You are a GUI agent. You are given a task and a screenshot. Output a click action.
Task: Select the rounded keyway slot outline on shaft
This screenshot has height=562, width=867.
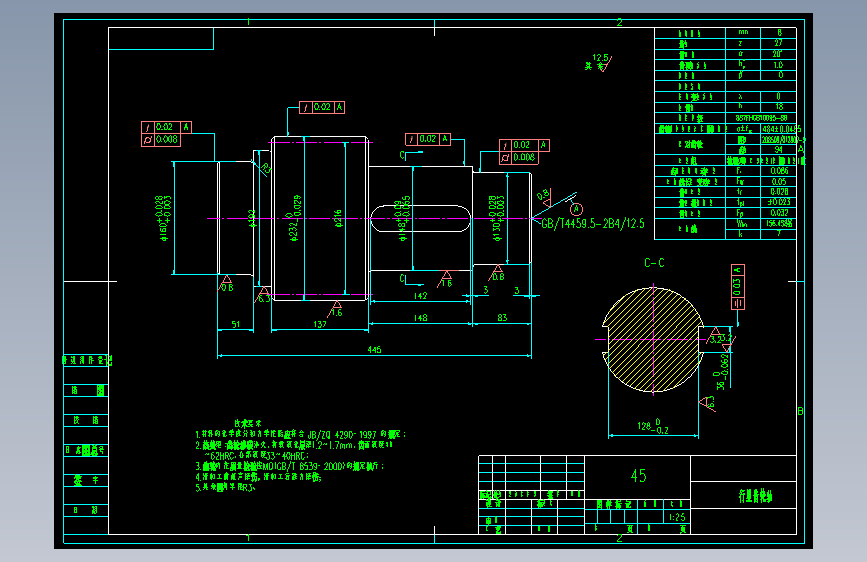pos(420,218)
